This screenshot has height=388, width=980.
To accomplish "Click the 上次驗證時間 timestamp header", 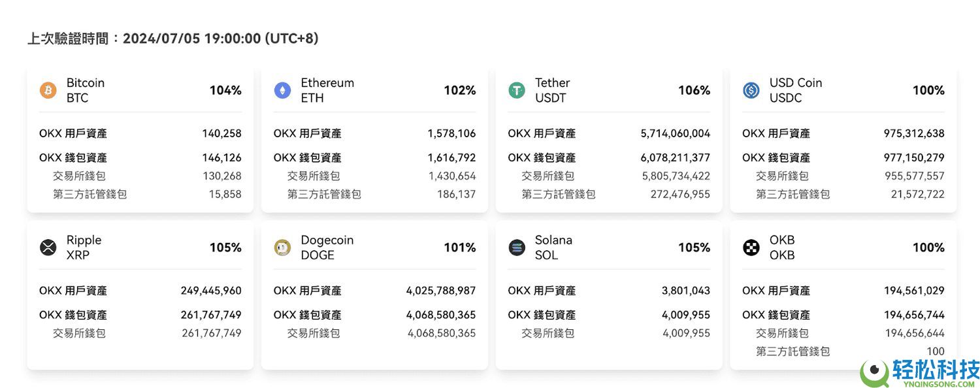I will (x=172, y=38).
